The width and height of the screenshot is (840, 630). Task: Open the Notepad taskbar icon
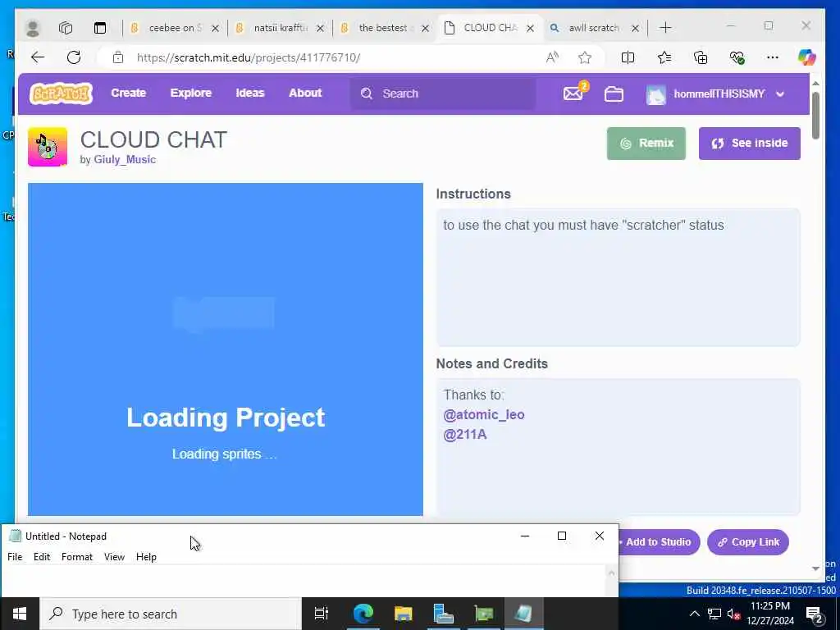click(x=523, y=614)
